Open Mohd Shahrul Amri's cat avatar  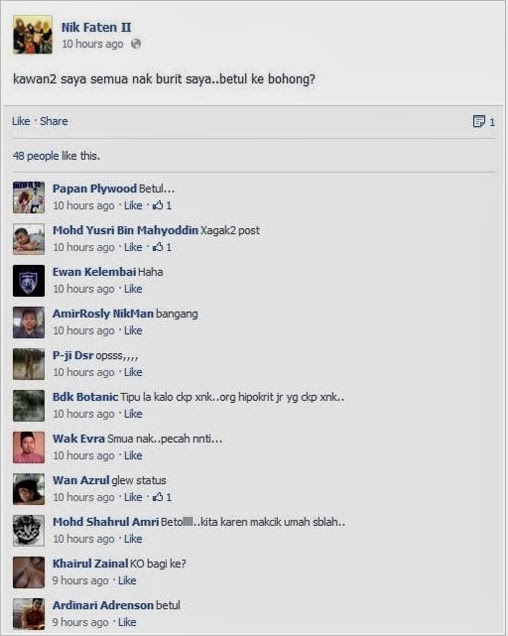29,531
